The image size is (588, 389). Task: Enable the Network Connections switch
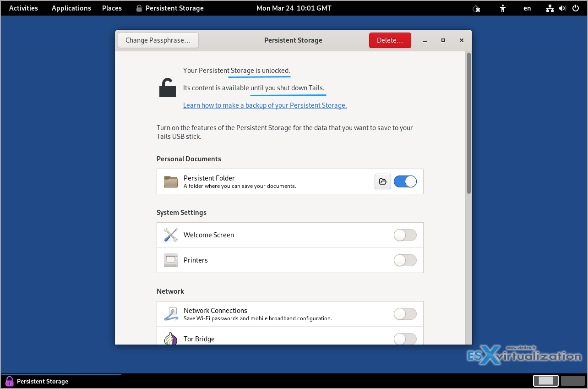point(405,314)
